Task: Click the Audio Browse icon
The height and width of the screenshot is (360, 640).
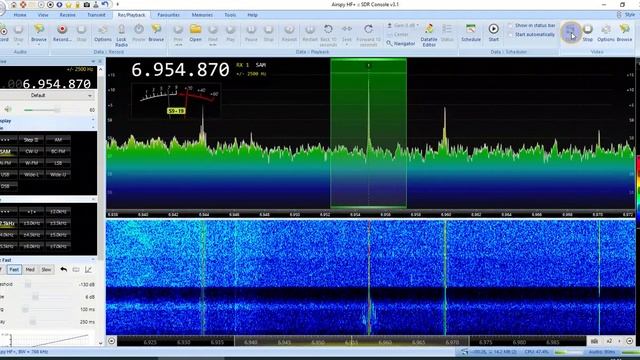Action: click(39, 33)
